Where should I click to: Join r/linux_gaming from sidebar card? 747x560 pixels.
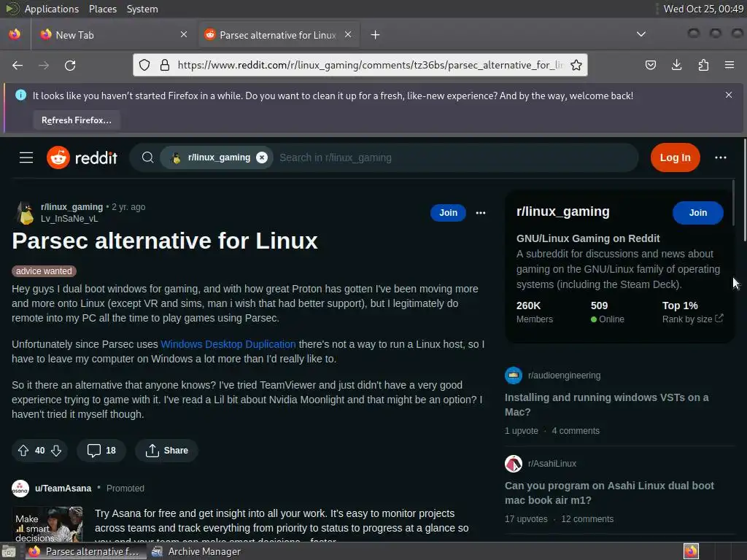(x=697, y=213)
